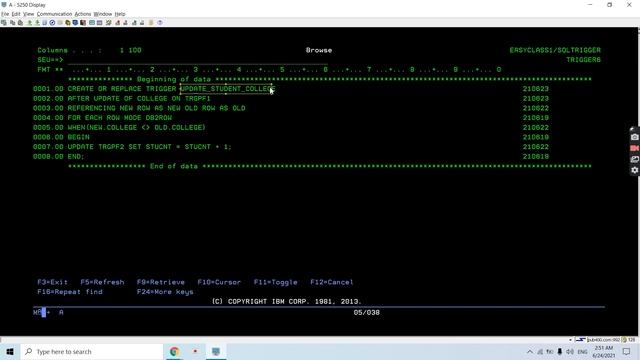Click the red video record icon on side panel

click(x=634, y=148)
